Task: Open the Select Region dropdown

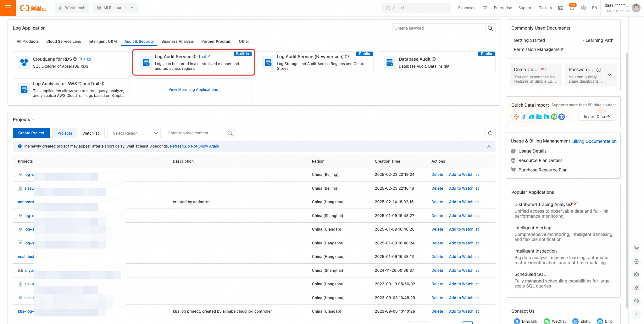Action: (134, 133)
